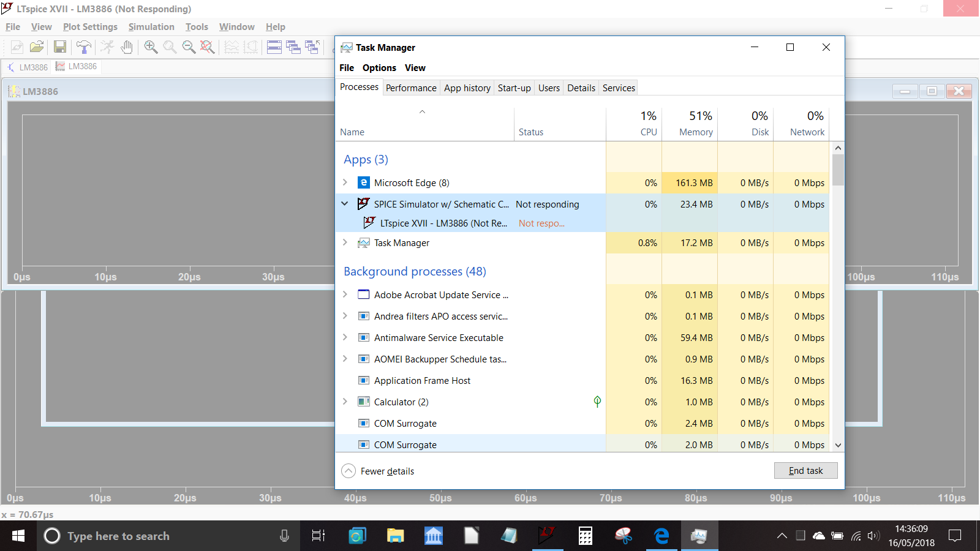This screenshot has width=980, height=551.
Task: Zoom in with LTspice magnifier plus icon
Action: point(151,47)
